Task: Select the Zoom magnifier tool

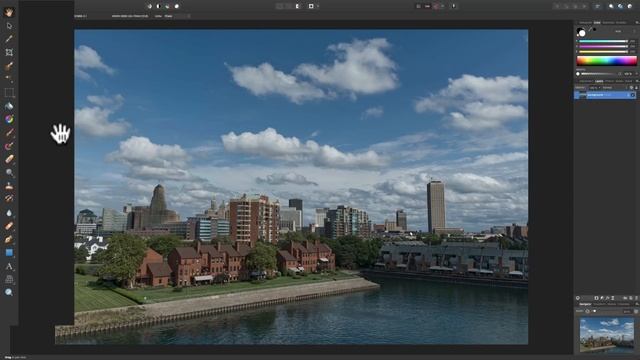Action: click(9, 292)
